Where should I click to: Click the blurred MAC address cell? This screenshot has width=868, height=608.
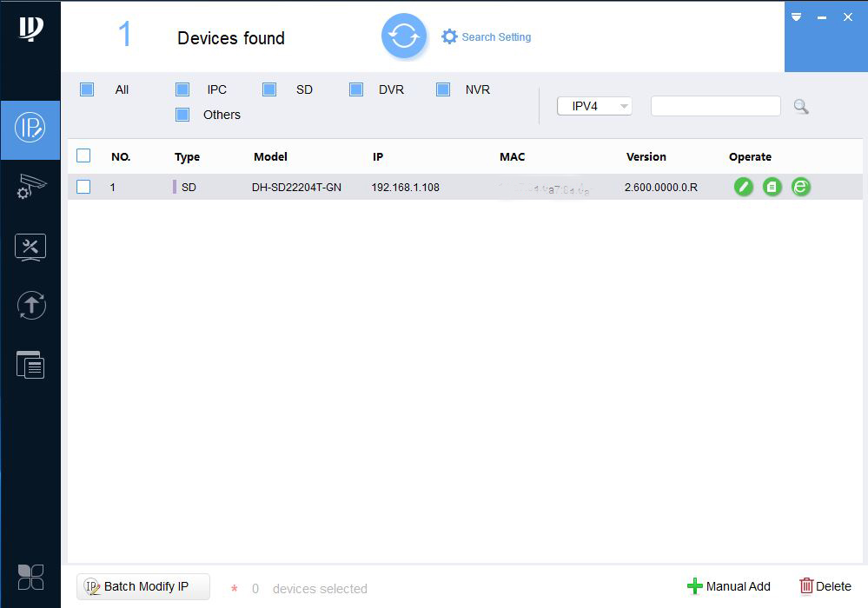point(544,188)
